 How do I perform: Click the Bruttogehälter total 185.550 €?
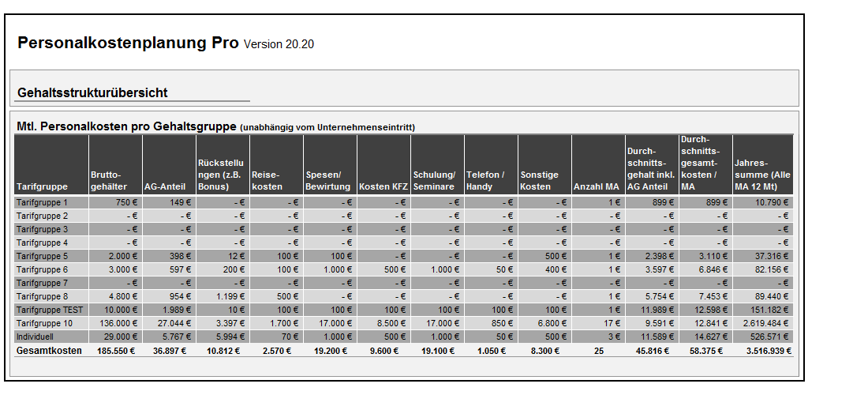115,351
